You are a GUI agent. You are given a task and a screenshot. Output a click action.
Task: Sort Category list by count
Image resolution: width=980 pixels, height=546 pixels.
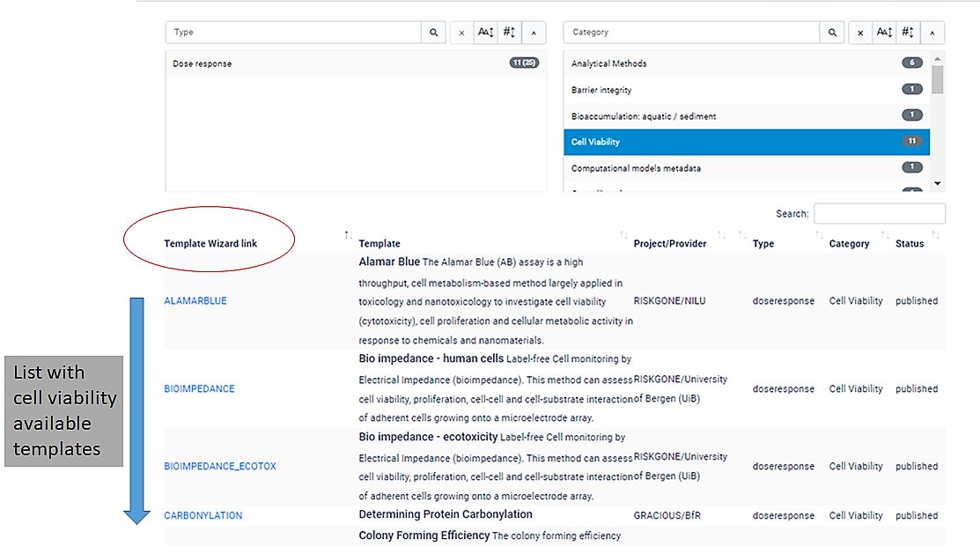click(908, 33)
